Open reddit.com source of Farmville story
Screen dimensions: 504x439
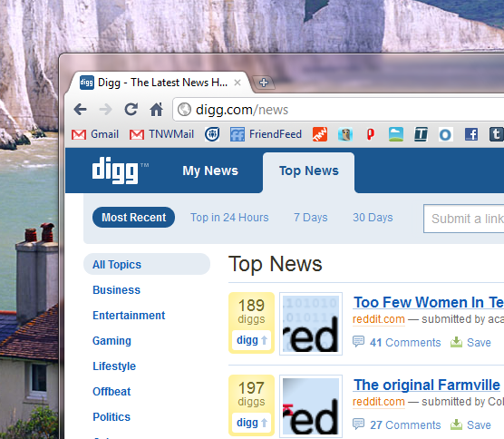pyautogui.click(x=379, y=402)
